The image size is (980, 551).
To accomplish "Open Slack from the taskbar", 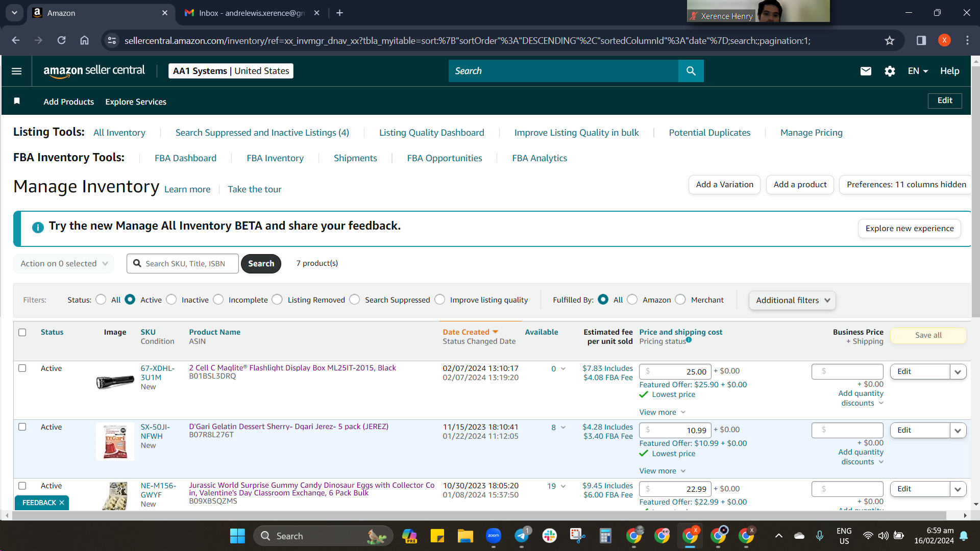I will tap(550, 536).
